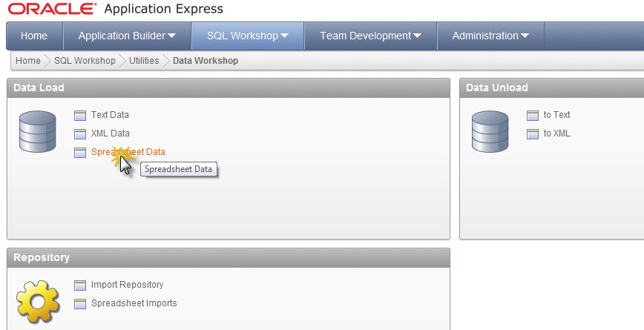This screenshot has width=644, height=330.
Task: Click the Data Load section header
Action: 229,88
